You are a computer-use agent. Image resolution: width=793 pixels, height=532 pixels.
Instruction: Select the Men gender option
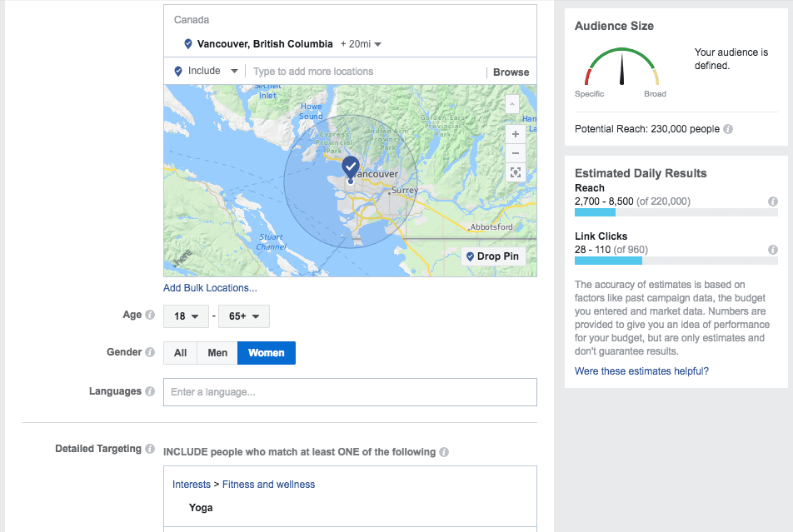(x=217, y=353)
